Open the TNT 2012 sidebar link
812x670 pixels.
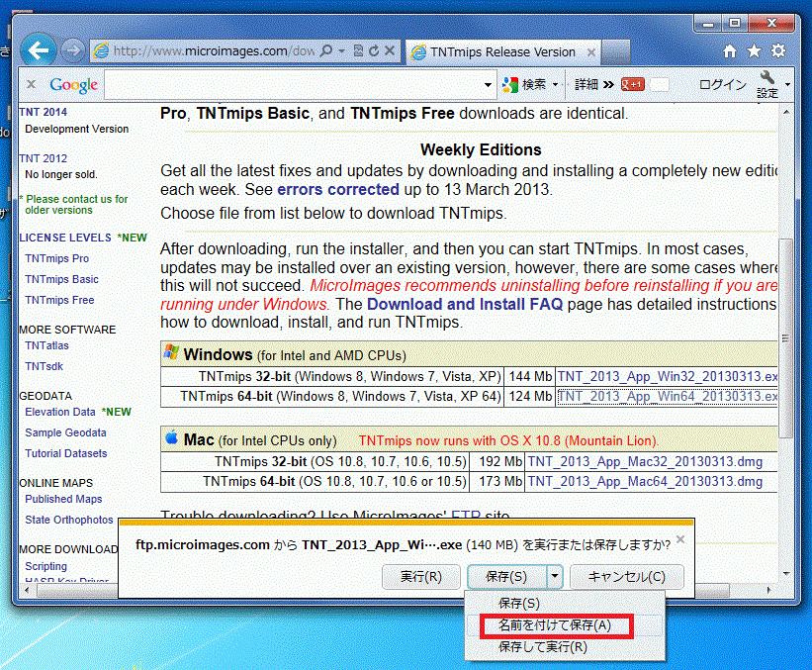[x=43, y=158]
